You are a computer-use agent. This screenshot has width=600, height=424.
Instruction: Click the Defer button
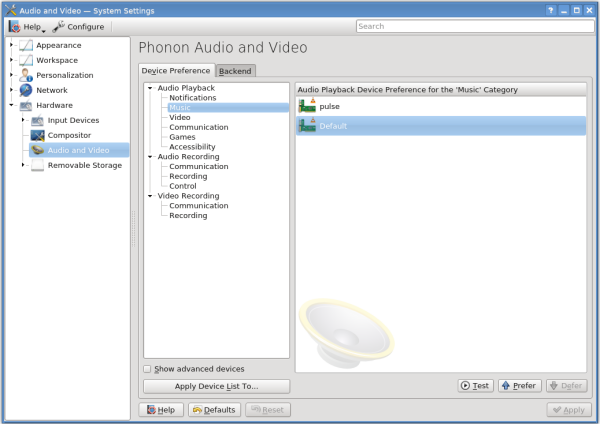(567, 385)
